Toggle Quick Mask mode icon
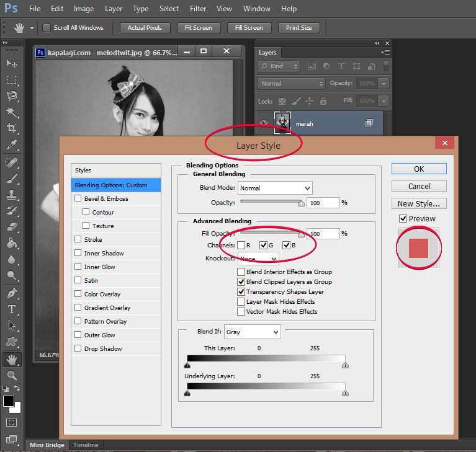476x452 pixels. click(x=12, y=423)
